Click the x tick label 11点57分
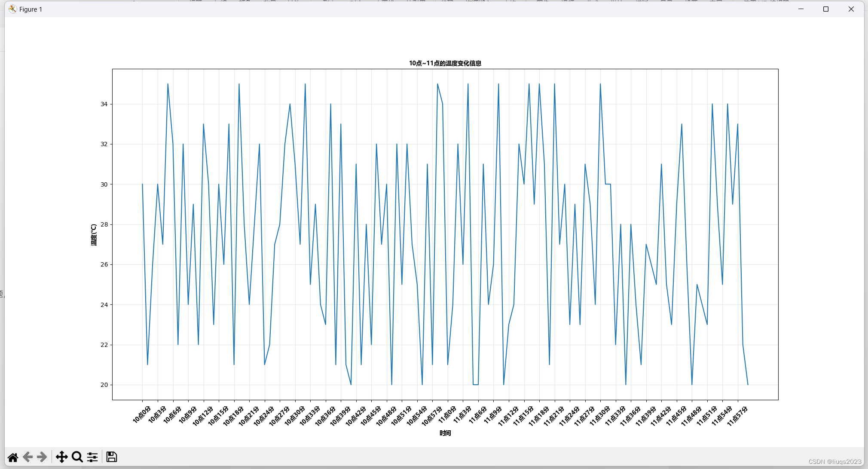The height and width of the screenshot is (469, 868). (x=737, y=415)
